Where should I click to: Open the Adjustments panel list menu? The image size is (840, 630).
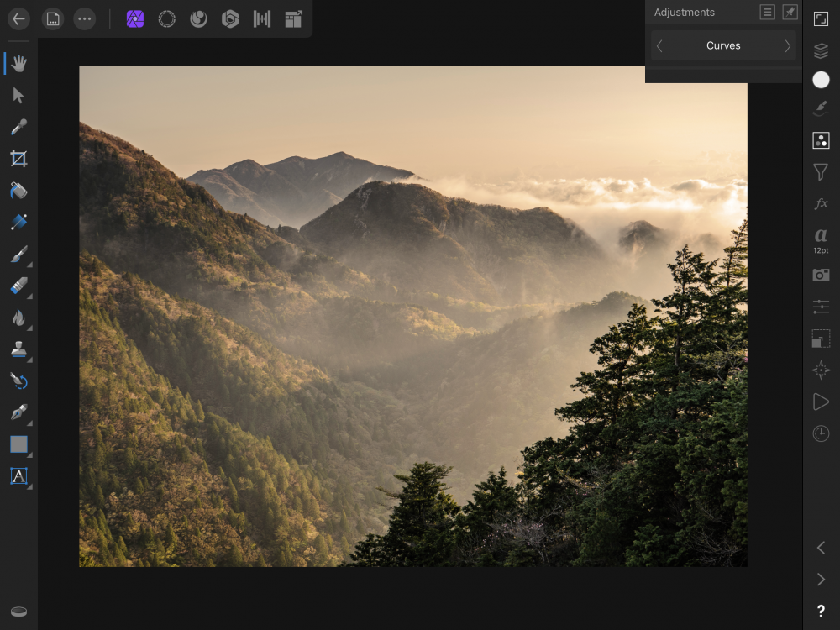click(x=767, y=12)
